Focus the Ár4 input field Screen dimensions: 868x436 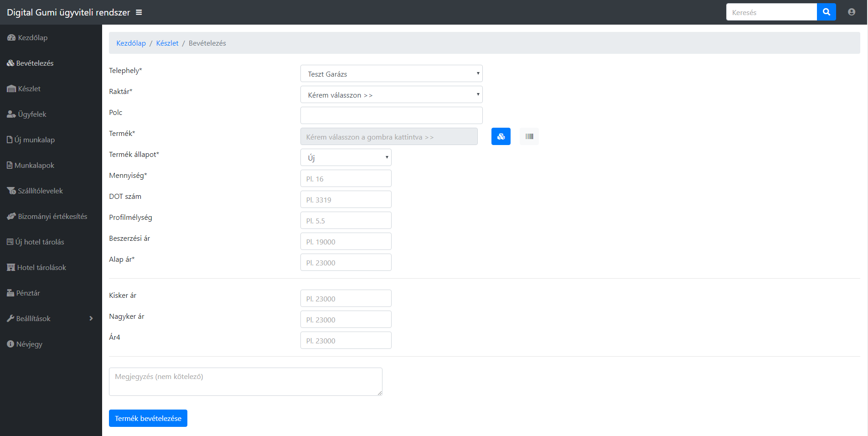[346, 340]
